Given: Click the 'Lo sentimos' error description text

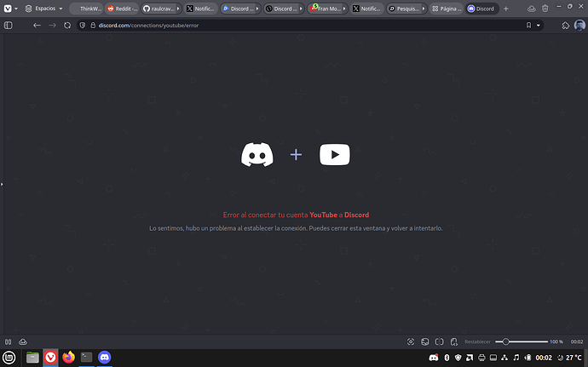Looking at the screenshot, I should click(296, 228).
